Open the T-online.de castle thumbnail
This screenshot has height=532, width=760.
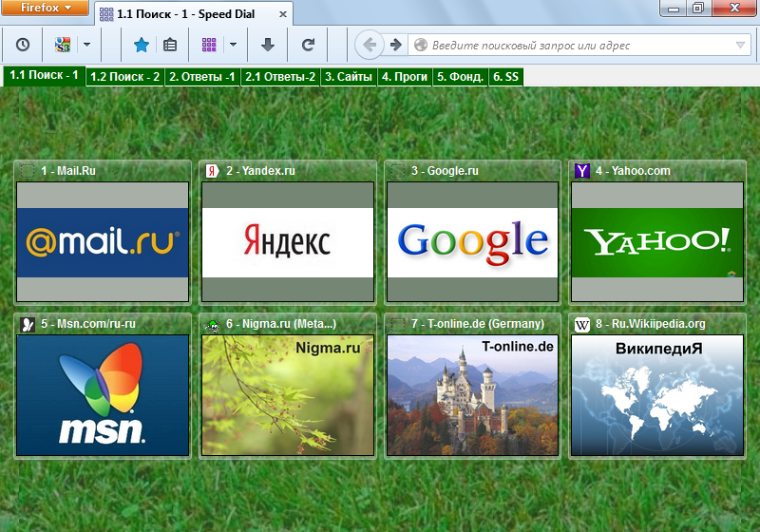coord(472,395)
